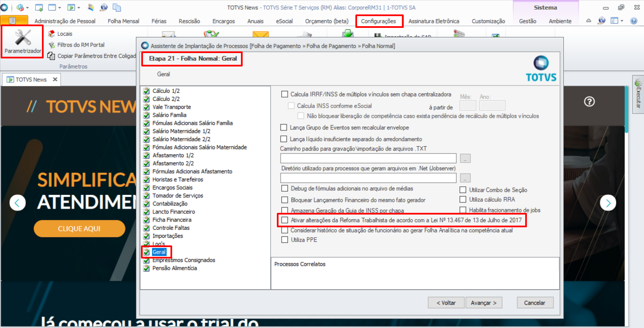Enable the Utiliza PPE checkbox
This screenshot has width=644, height=328.
point(285,240)
